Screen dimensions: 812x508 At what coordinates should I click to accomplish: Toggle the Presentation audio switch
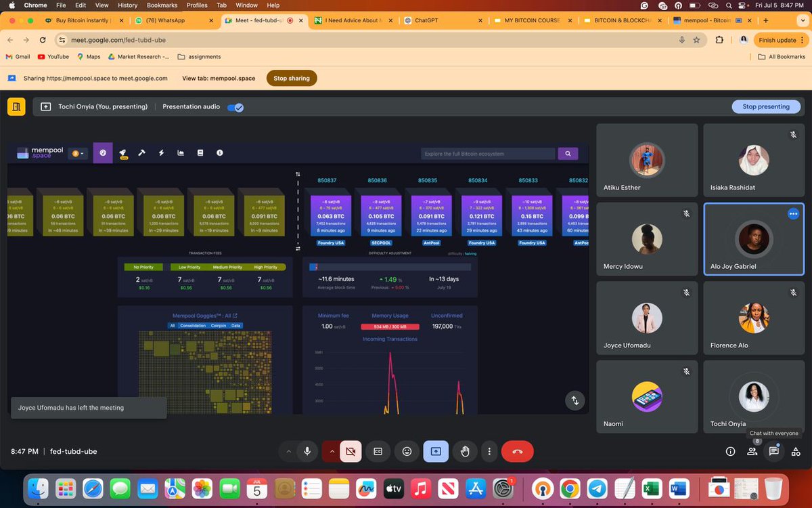coord(235,107)
